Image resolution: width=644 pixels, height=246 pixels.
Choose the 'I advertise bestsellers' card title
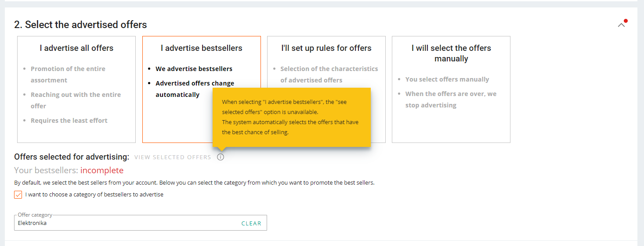click(202, 48)
